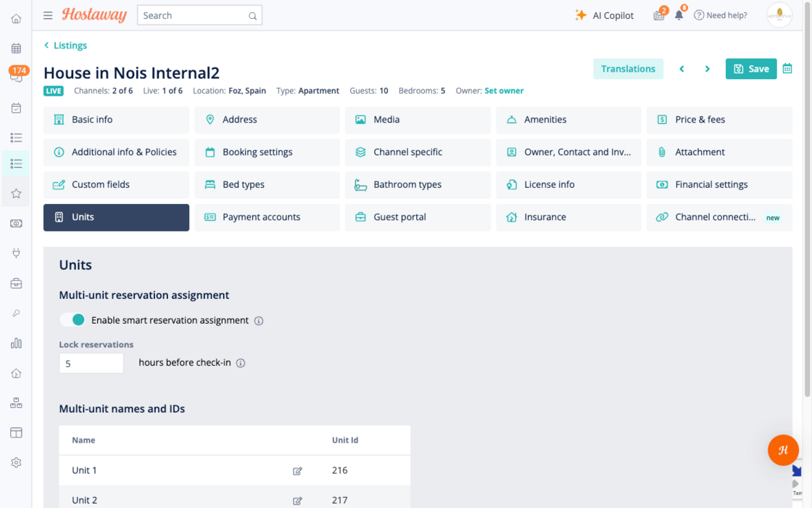Open the notifications bell
Screen dimensions: 812x508
[x=679, y=15]
